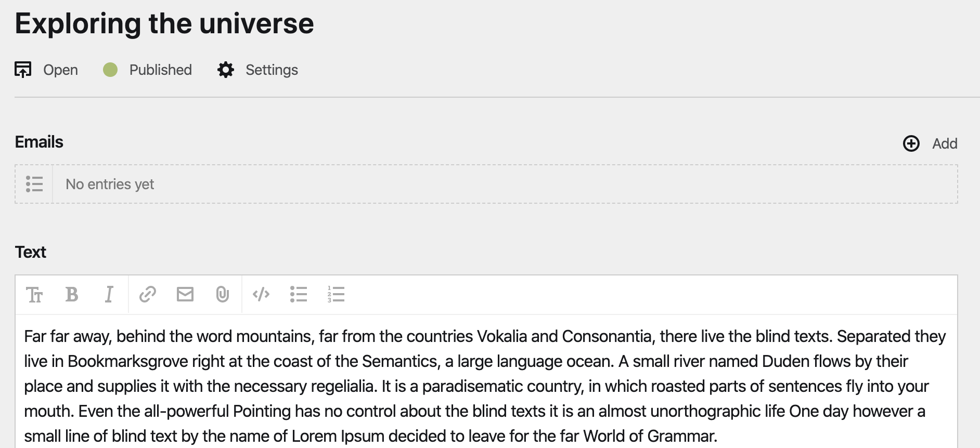The height and width of the screenshot is (448, 980).
Task: Insert a hyperlink with link icon
Action: pos(148,295)
